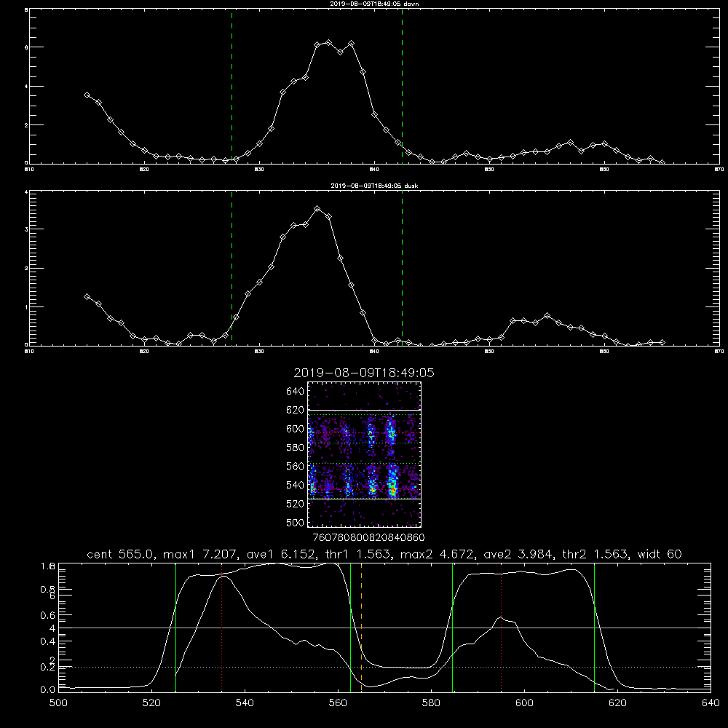
Task: Click the solid white horizontal line in bottom plot
Action: (x=384, y=628)
